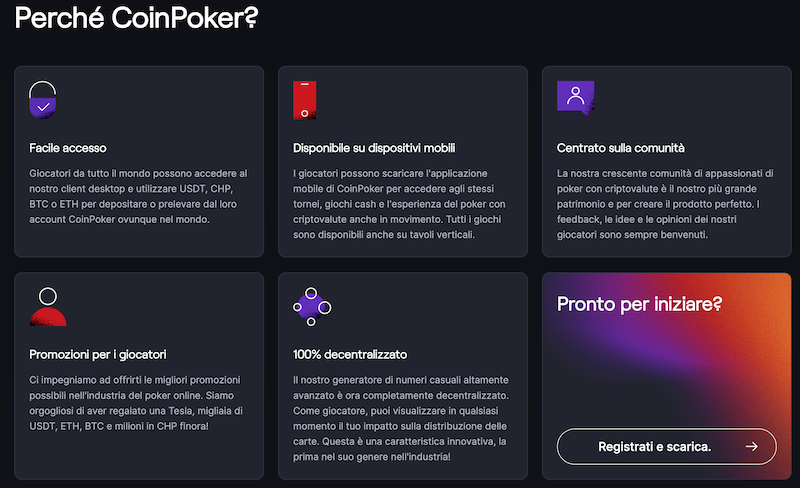Click the Centrato sulla comunità heading
The image size is (800, 488).
tap(620, 149)
